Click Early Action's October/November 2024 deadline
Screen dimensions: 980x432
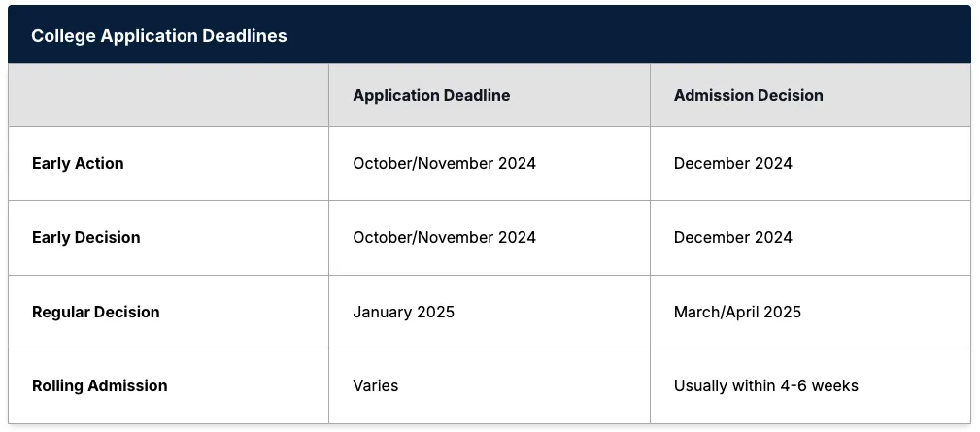444,163
